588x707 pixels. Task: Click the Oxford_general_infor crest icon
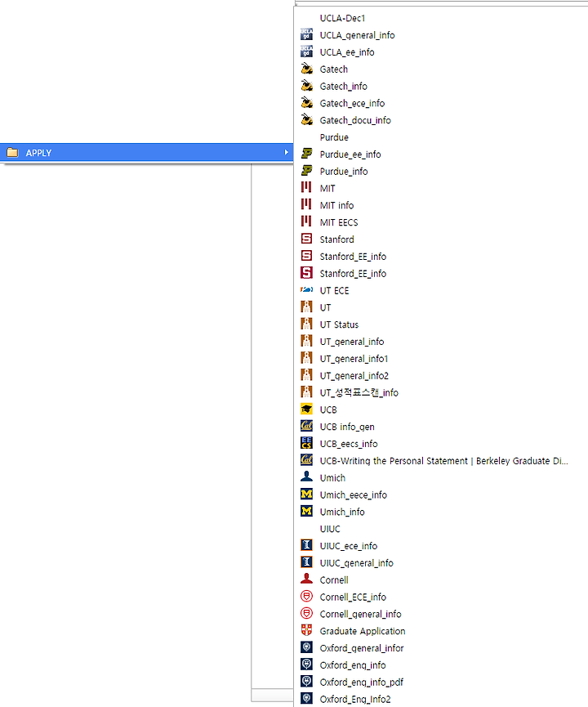[306, 647]
